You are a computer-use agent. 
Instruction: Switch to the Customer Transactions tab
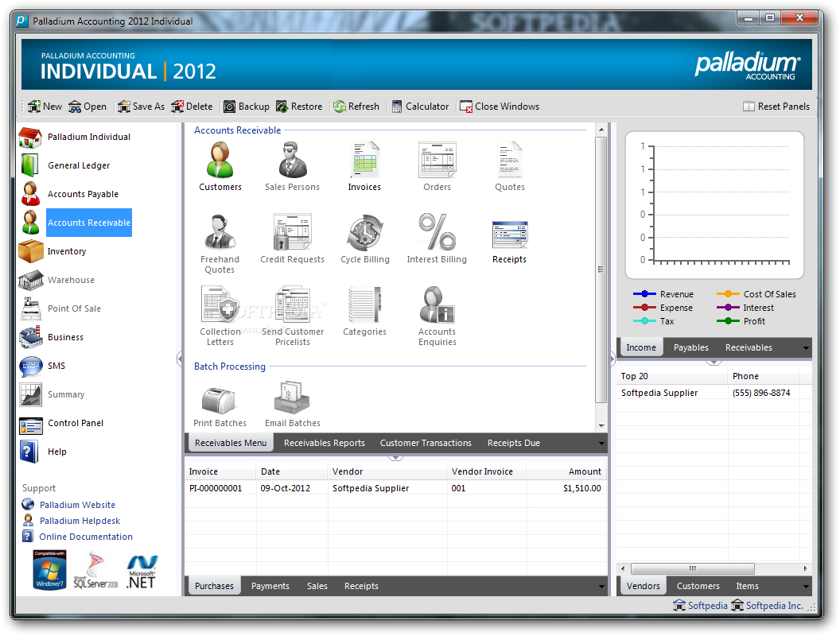coord(426,444)
